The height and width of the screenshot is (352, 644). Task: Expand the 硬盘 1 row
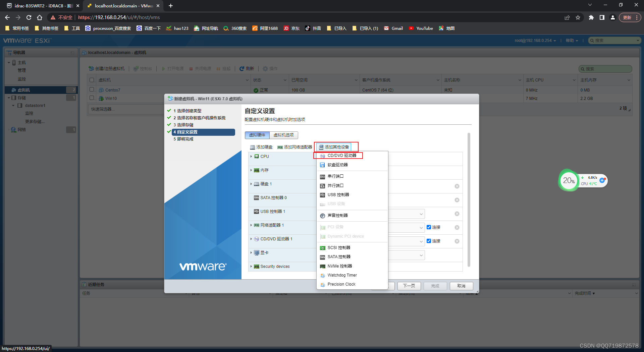pos(251,184)
